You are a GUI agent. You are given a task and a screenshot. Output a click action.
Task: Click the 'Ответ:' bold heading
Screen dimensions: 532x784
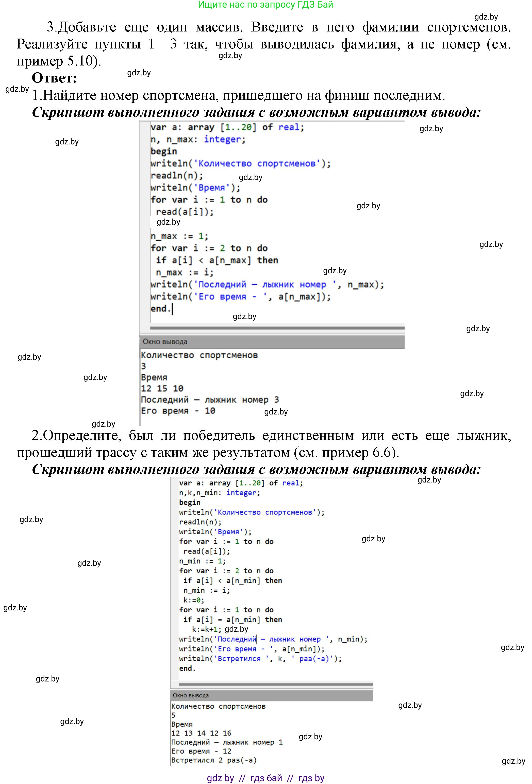pyautogui.click(x=54, y=78)
